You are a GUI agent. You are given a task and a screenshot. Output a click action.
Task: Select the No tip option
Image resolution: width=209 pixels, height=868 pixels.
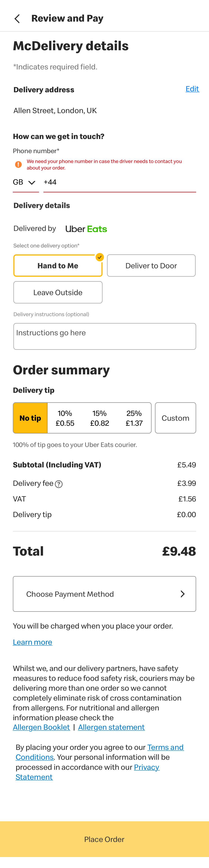[x=30, y=418]
